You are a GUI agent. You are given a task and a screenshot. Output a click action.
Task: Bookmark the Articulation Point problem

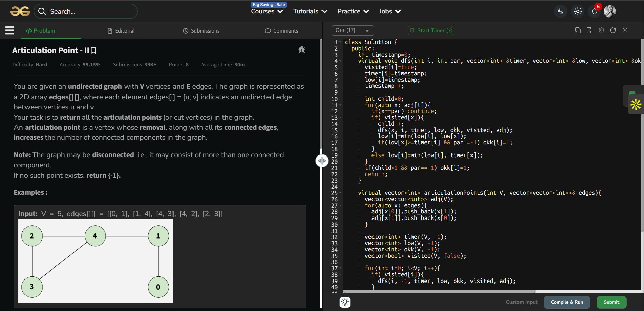click(x=94, y=50)
